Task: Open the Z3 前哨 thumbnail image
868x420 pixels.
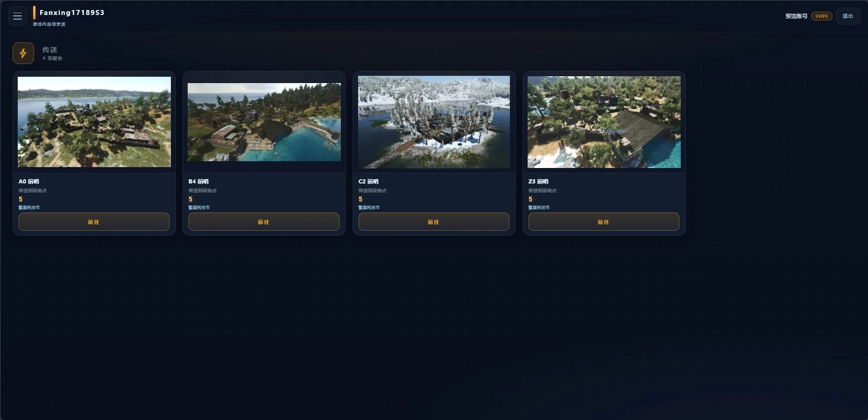Action: point(604,122)
